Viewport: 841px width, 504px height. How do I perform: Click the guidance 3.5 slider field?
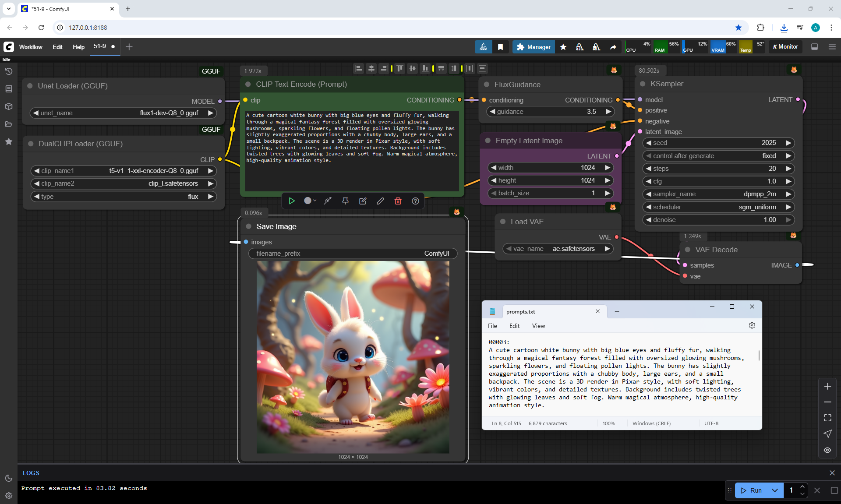[x=551, y=112]
